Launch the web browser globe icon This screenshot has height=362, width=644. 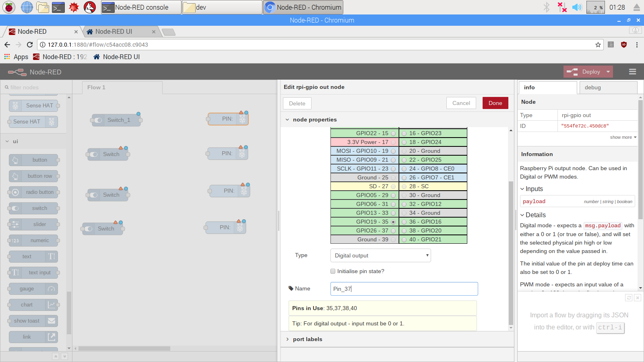point(27,7)
